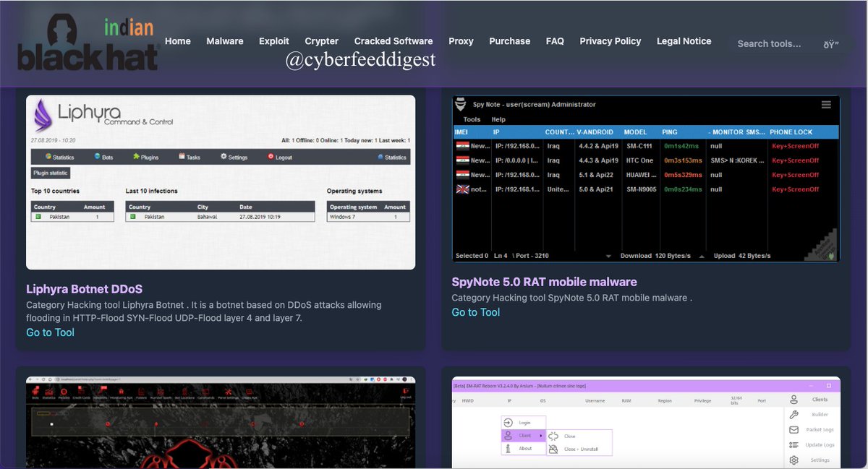Click the Liphyra Botnet description paragraph
This screenshot has height=469, width=868.
coord(205,311)
